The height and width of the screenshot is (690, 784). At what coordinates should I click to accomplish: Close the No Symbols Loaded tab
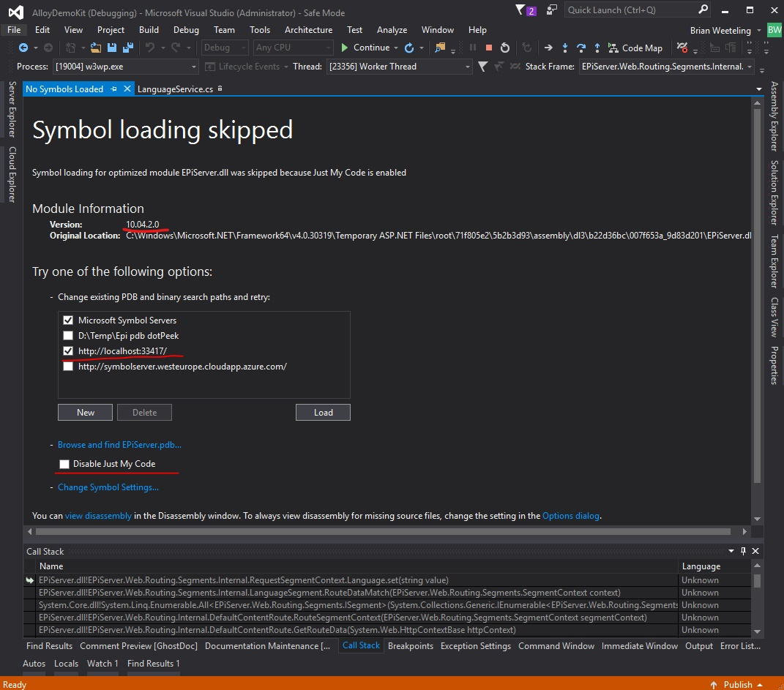tap(127, 89)
